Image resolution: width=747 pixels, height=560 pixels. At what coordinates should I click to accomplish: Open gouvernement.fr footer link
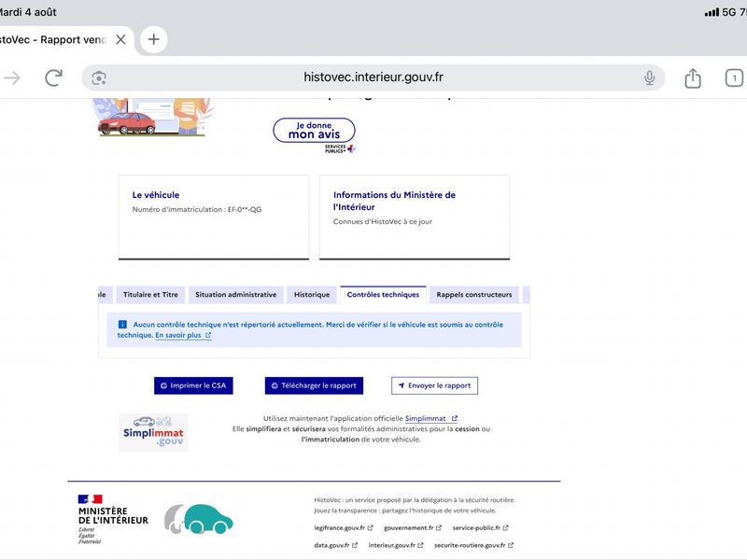tap(413, 528)
